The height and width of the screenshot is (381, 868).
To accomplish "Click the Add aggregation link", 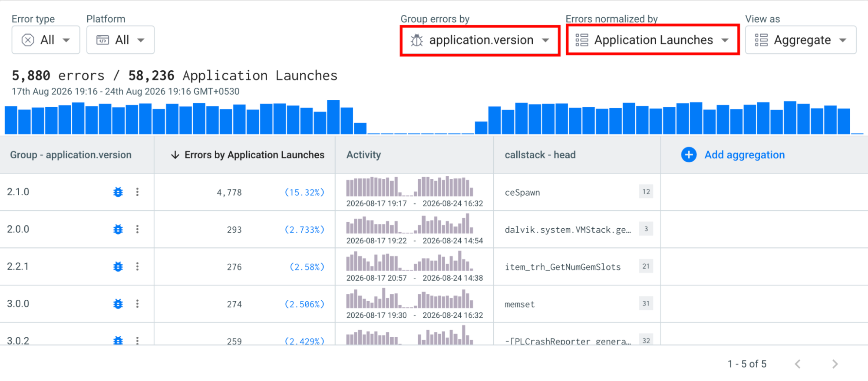I will pos(744,155).
